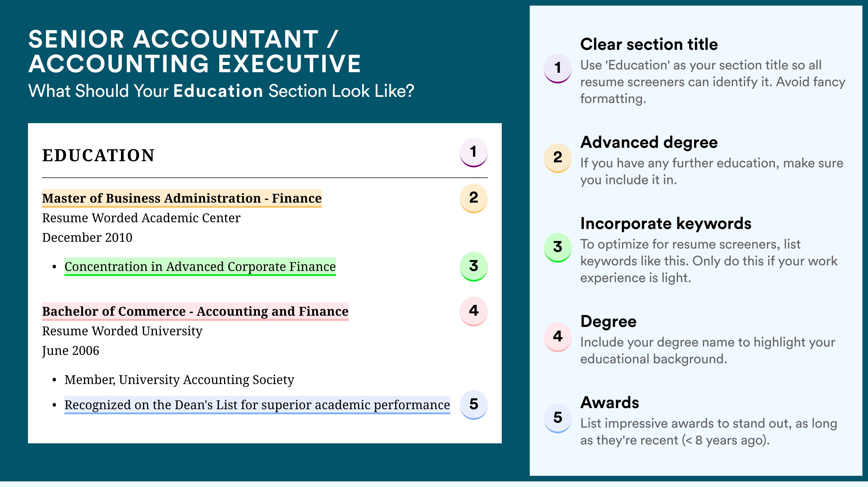The height and width of the screenshot is (487, 868).
Task: Click the EDUCATION section heading
Action: point(98,155)
